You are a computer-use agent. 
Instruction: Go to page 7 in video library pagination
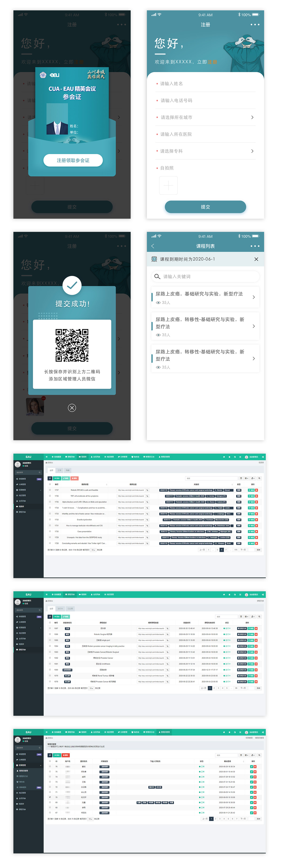point(226,549)
